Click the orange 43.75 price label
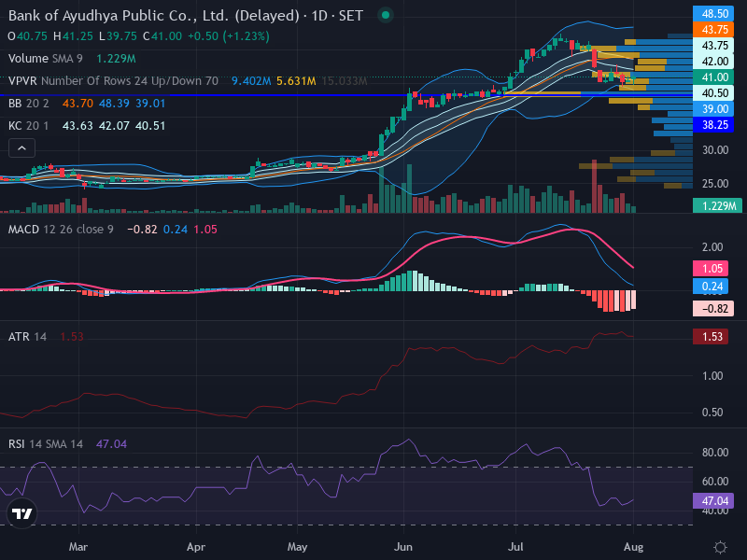This screenshot has height=560, width=747. coord(713,30)
